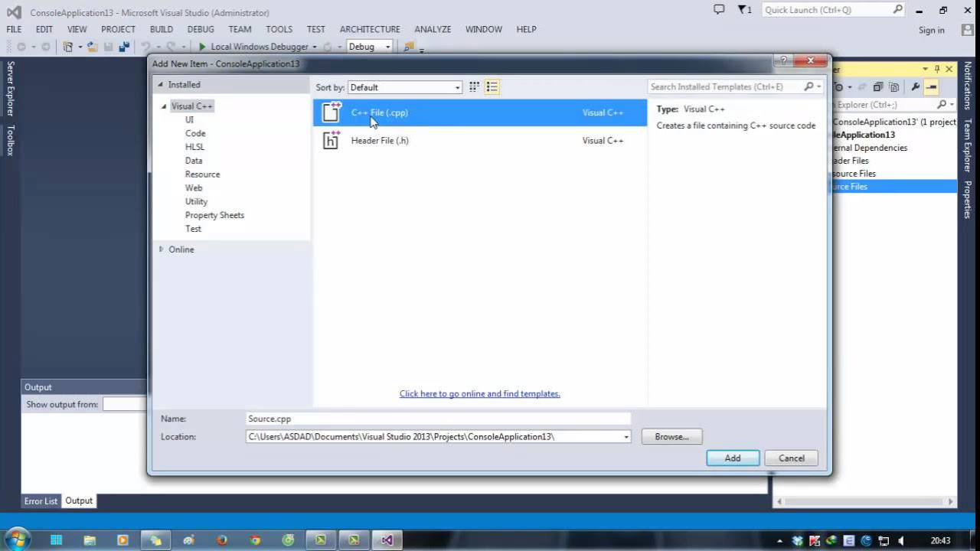Open the Team Explorer side tab
Screen dimensions: 980x551
point(968,145)
